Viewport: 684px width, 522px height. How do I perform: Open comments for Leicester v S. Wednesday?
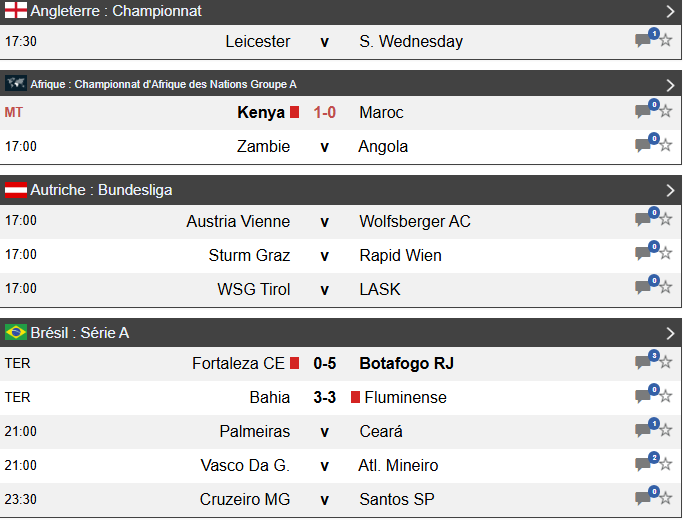[645, 41]
